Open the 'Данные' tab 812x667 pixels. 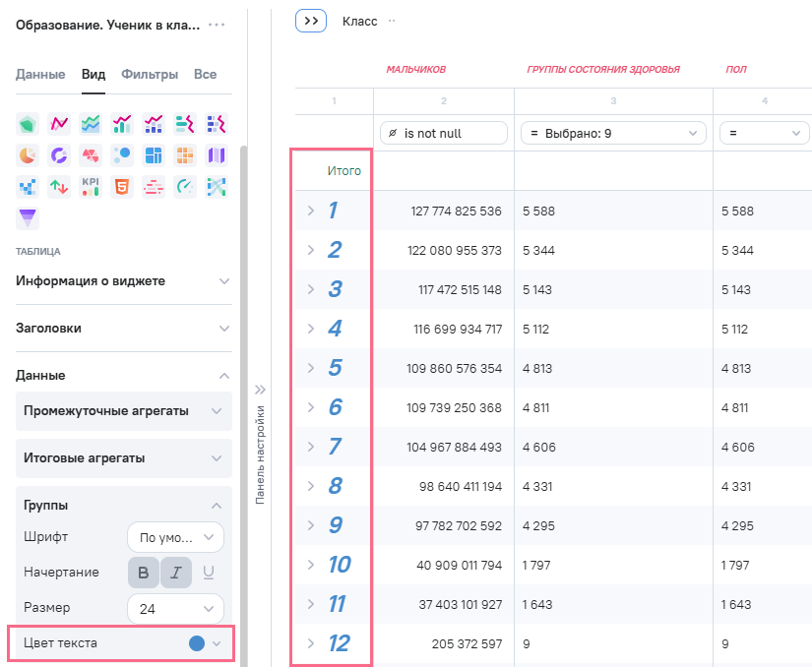(40, 74)
